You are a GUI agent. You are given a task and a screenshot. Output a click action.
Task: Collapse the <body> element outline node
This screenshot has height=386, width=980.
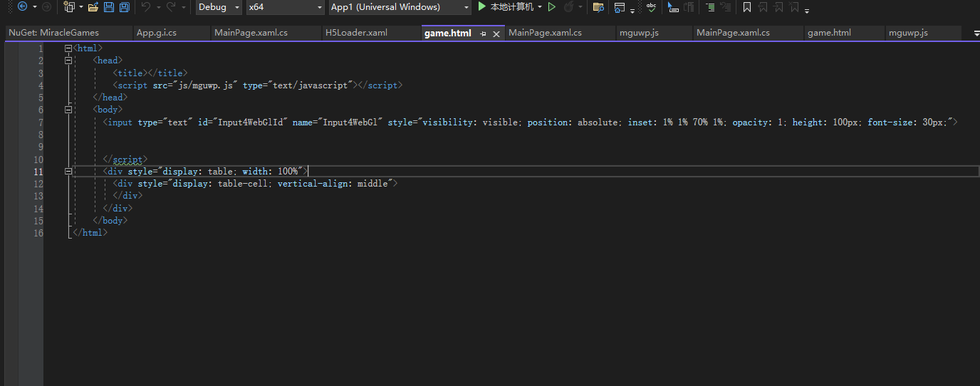[68, 110]
